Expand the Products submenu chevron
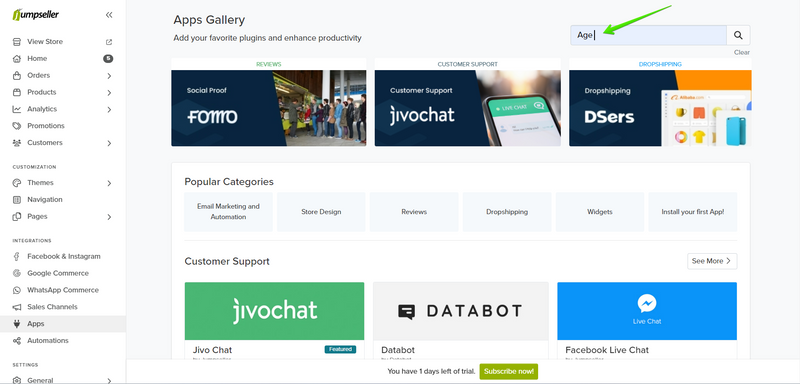800x384 pixels. pos(109,93)
